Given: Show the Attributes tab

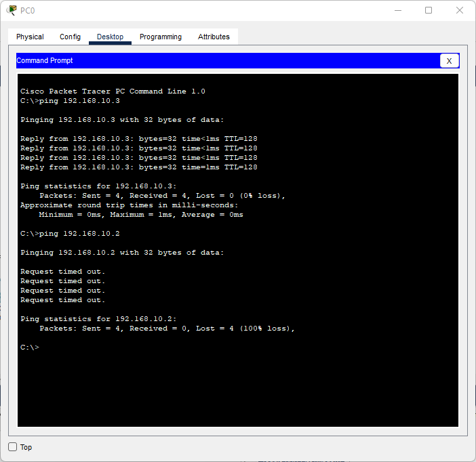Looking at the screenshot, I should [x=214, y=37].
